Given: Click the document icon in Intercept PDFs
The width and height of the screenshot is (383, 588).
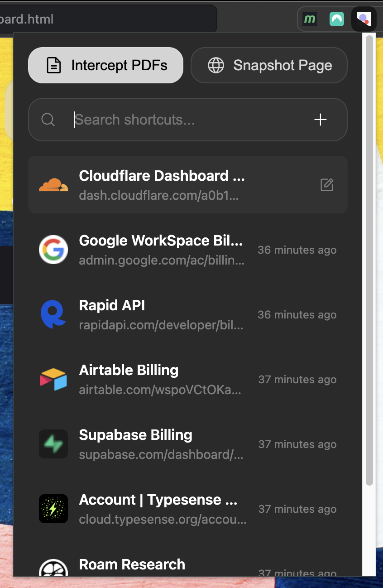Looking at the screenshot, I should coord(54,65).
